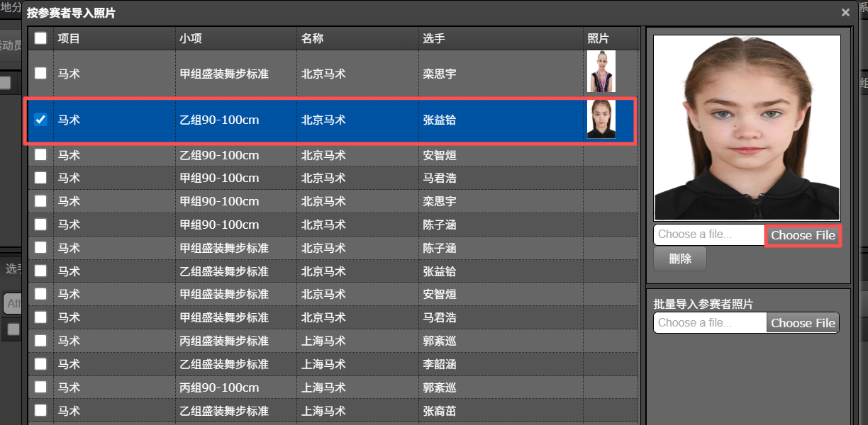Enable the checkbox for 马君浩 甲组90-100cm row
Screen dimensions: 868x425
40,178
